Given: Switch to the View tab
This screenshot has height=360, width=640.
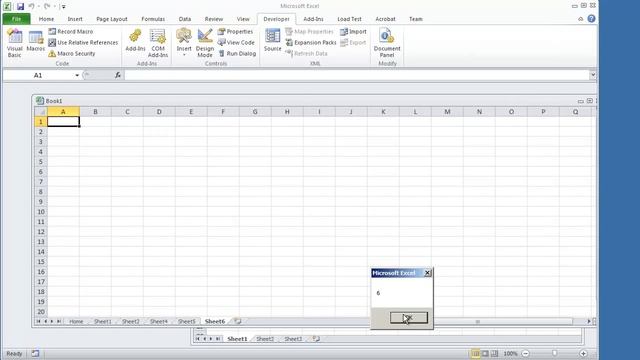Looking at the screenshot, I should 243,19.
